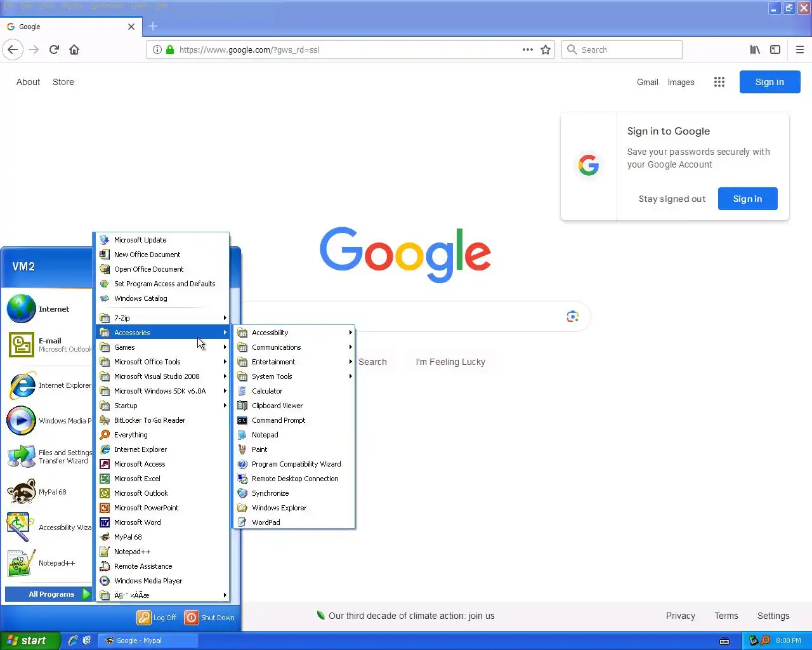Screen dimensions: 812x650
Task: Open the Settings footer link
Action: [773, 616]
